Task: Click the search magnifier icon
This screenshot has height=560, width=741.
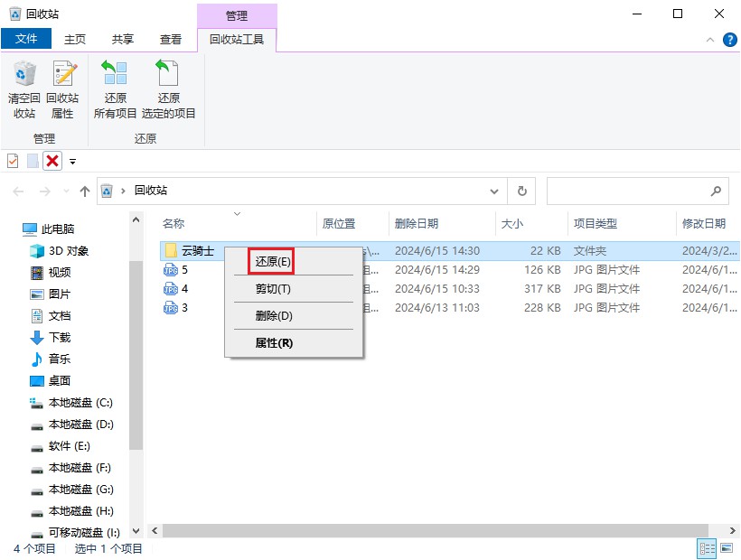Action: coord(716,191)
